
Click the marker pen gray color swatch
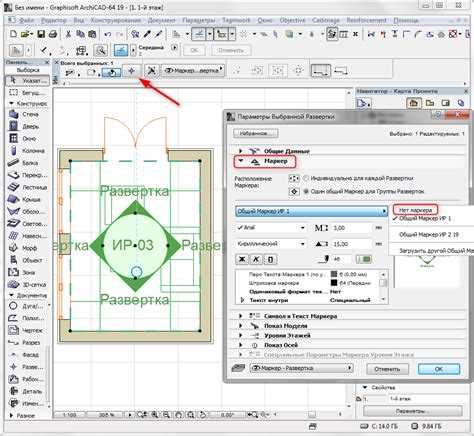tap(334, 274)
